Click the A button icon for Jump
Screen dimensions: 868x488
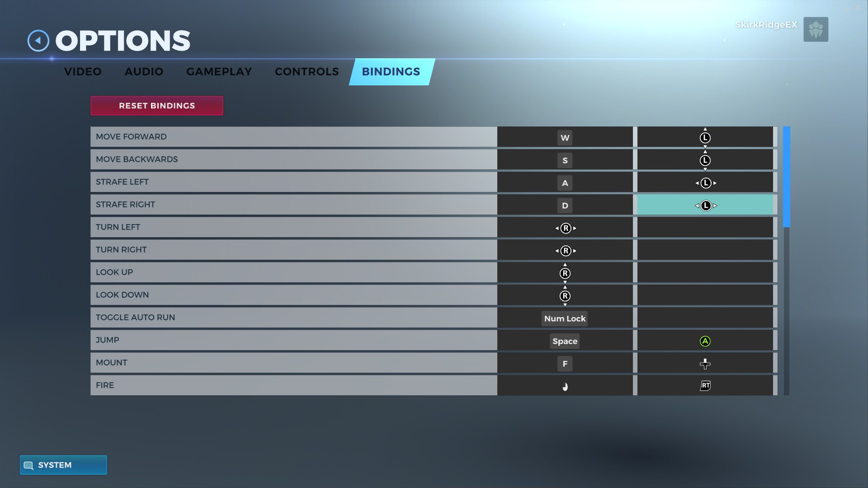pyautogui.click(x=705, y=340)
